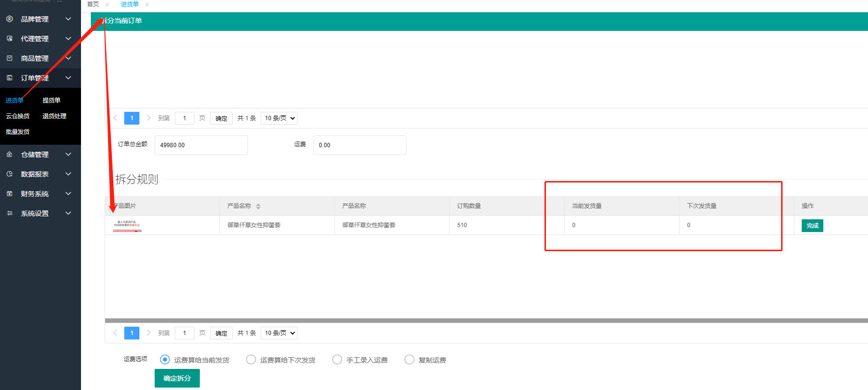The image size is (868, 390).
Task: Open 提货单 submenu item
Action: click(x=52, y=100)
